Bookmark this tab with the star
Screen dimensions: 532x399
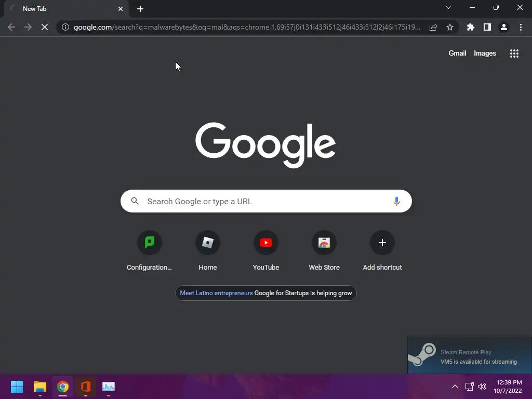click(450, 27)
